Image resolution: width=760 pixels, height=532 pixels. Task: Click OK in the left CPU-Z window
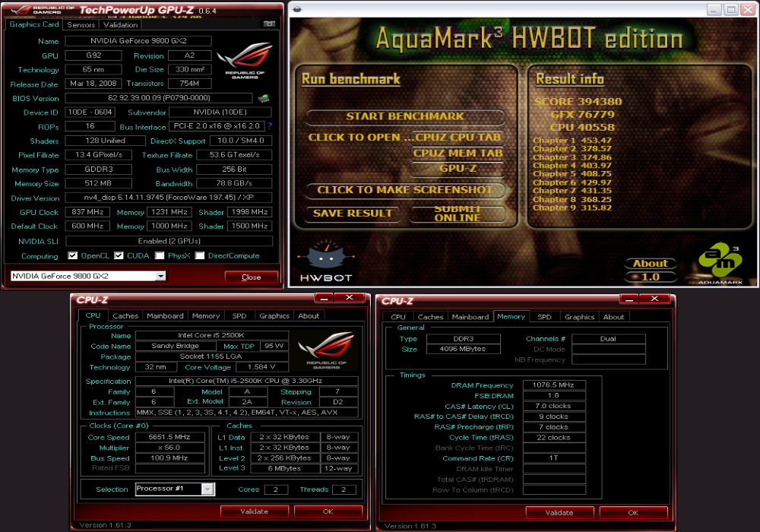click(328, 511)
